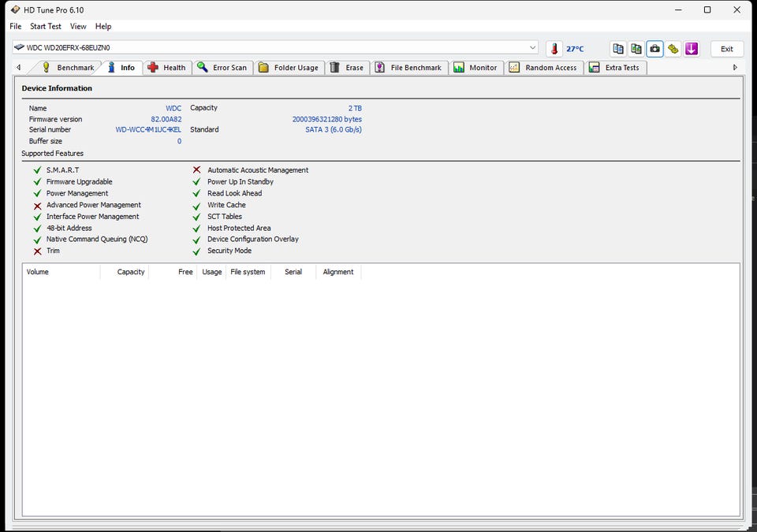
Task: Click the Monitor tab chart icon
Action: [x=459, y=68]
